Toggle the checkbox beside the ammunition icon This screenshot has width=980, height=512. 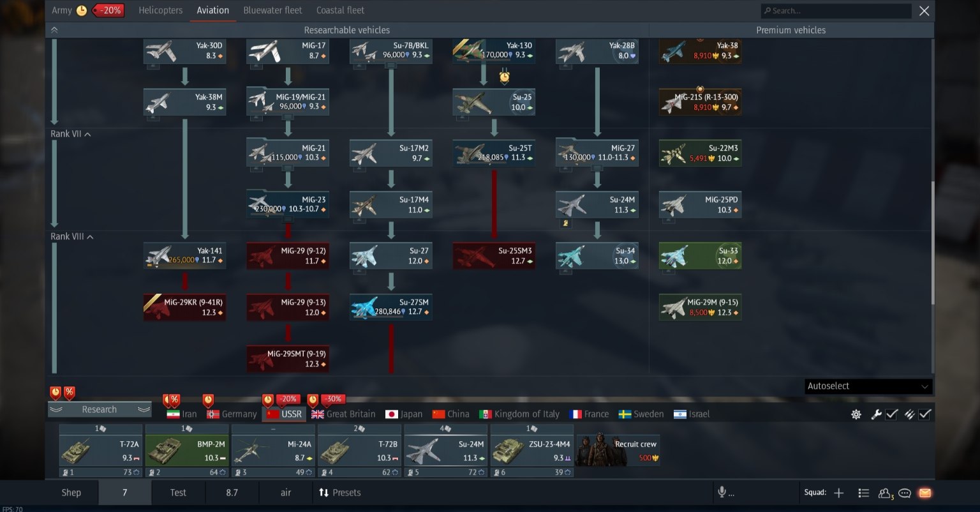click(924, 414)
